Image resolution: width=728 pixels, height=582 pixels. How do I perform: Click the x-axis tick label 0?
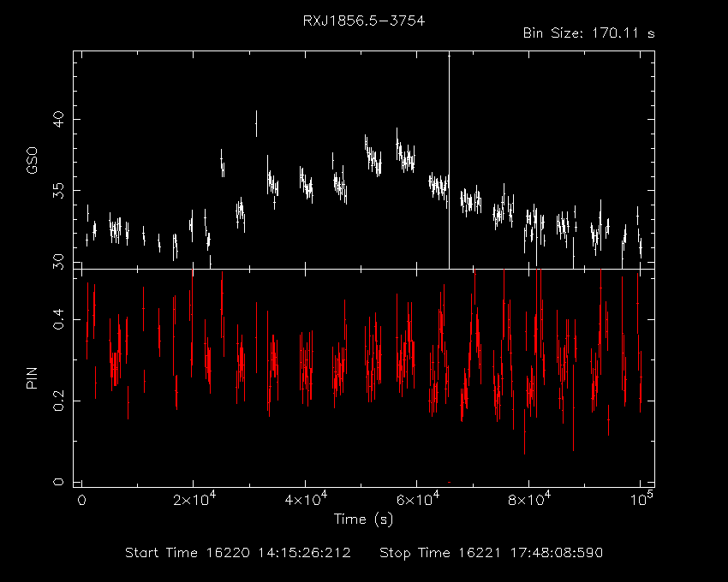tap(81, 501)
